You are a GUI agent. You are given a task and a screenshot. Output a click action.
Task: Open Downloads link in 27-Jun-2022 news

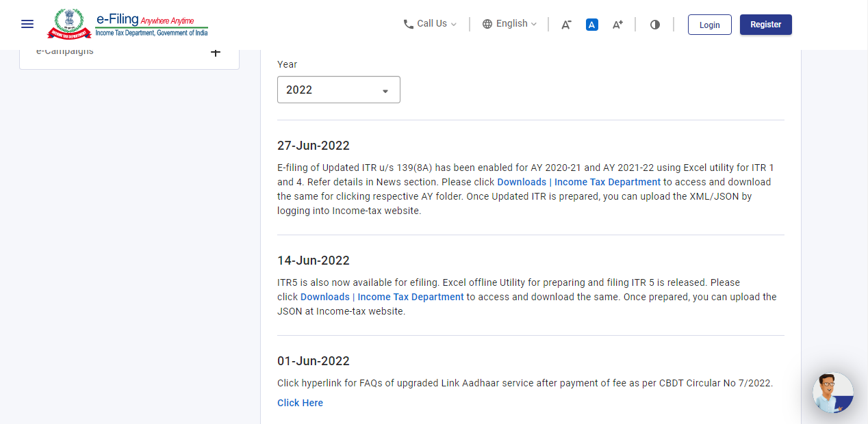click(578, 182)
